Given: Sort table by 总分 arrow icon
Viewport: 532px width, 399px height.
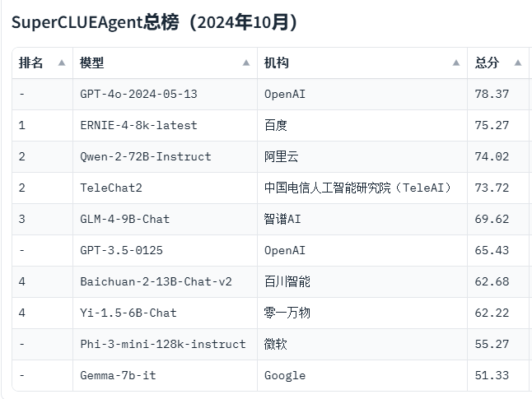Looking at the screenshot, I should [517, 63].
